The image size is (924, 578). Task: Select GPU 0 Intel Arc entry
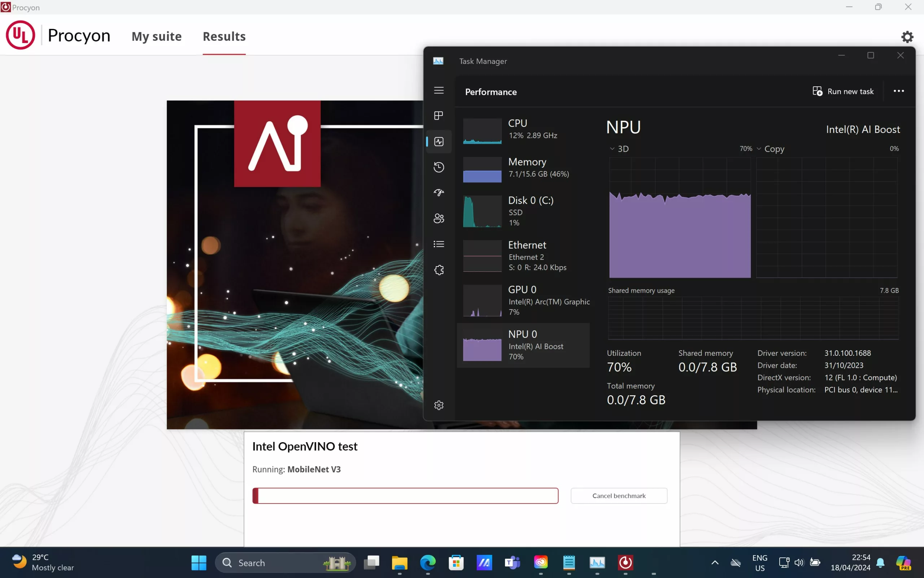(523, 301)
